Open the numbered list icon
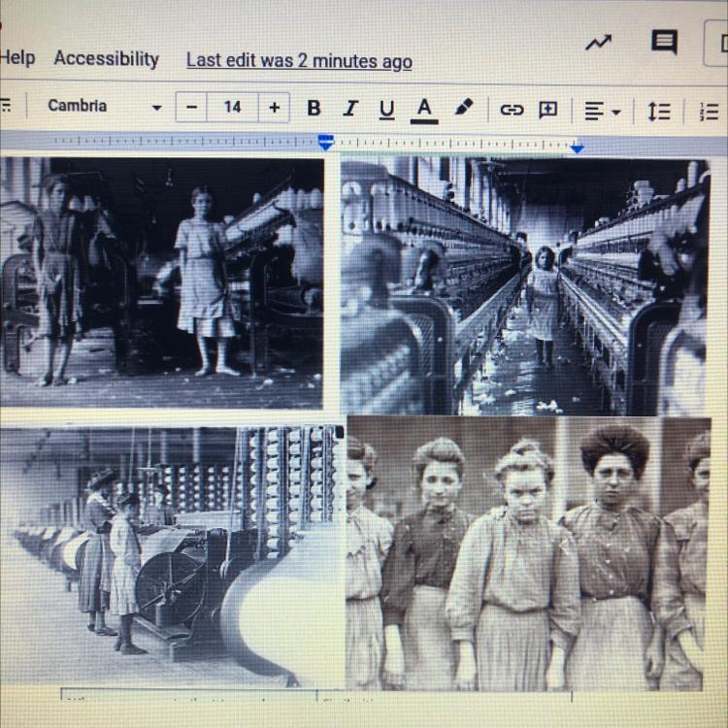 710,112
